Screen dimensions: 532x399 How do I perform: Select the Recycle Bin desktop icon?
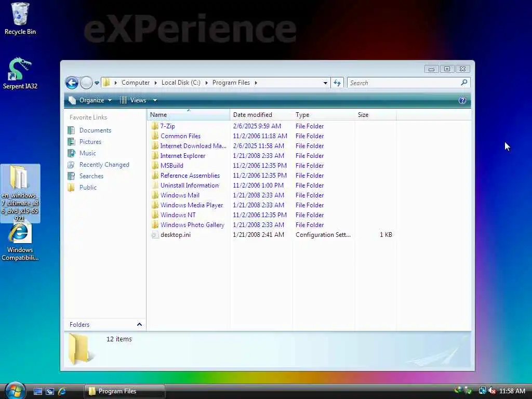tap(20, 19)
